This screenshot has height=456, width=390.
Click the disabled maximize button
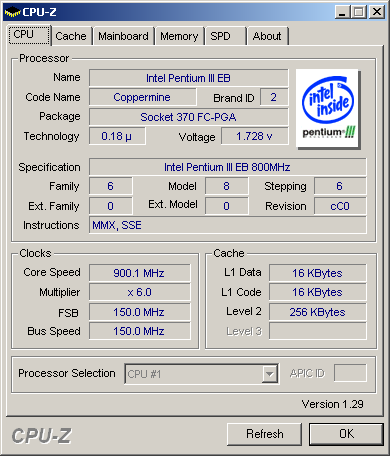point(359,12)
